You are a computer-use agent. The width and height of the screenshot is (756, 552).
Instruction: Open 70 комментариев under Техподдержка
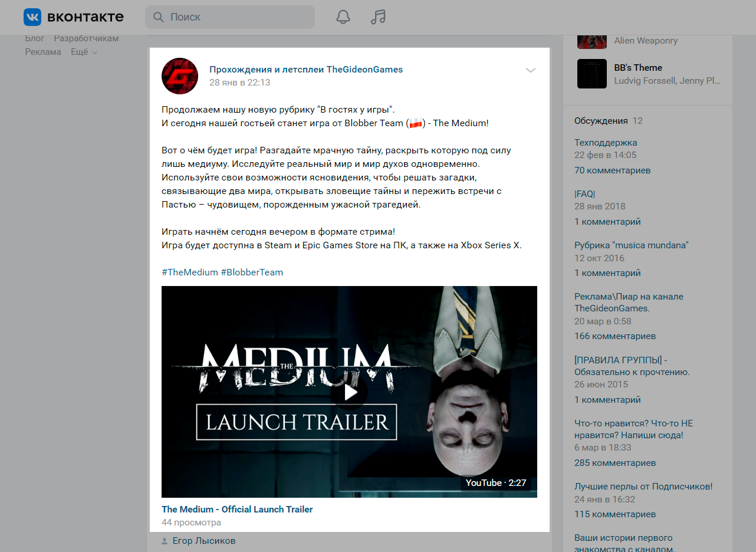pyautogui.click(x=612, y=170)
